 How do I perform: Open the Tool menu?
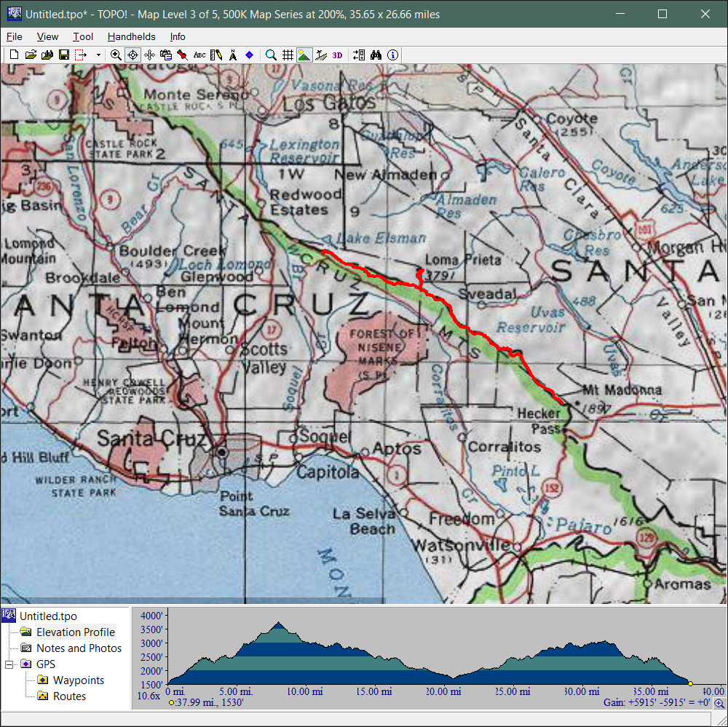click(x=83, y=36)
